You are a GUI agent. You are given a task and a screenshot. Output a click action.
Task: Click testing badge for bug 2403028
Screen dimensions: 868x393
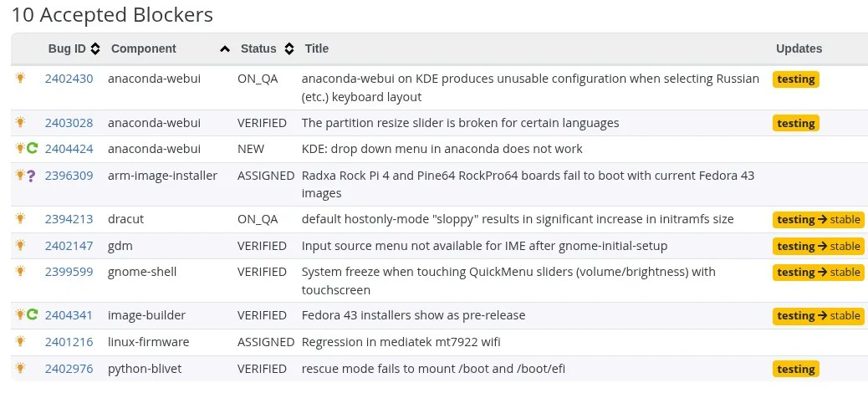(x=795, y=123)
